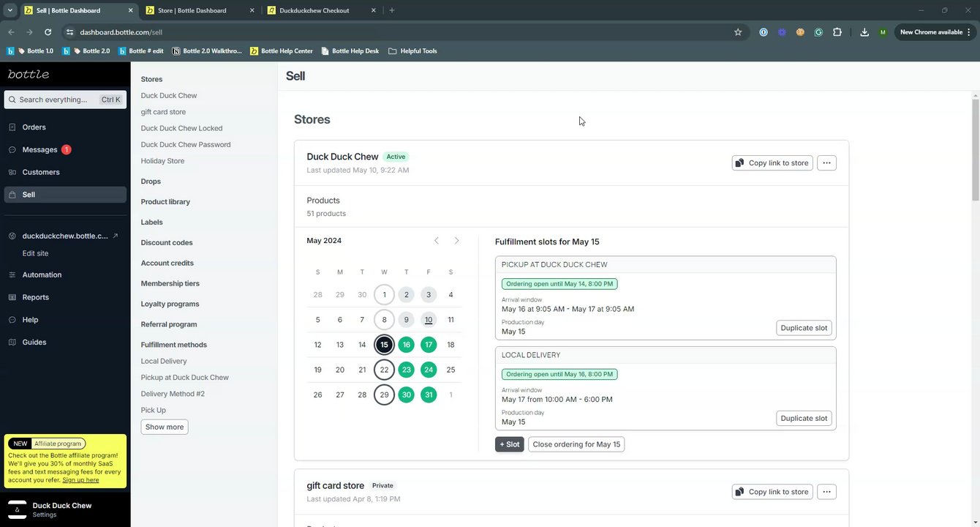
Task: Bookmark this page with star icon
Action: click(738, 32)
